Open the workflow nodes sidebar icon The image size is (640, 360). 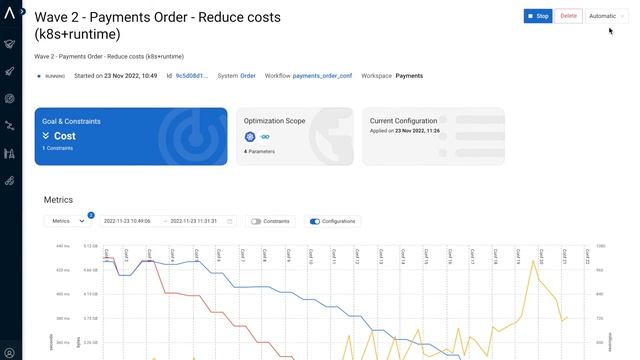pyautogui.click(x=9, y=126)
